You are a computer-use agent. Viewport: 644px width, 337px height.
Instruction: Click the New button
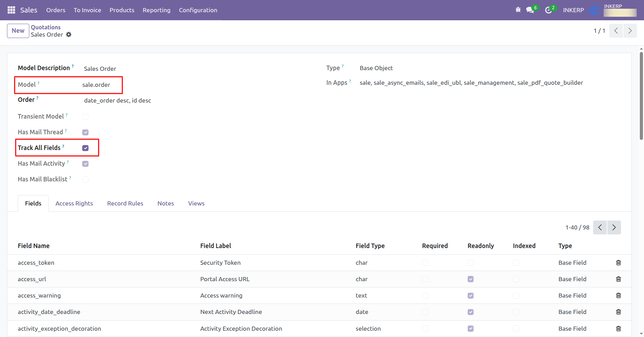coord(18,31)
